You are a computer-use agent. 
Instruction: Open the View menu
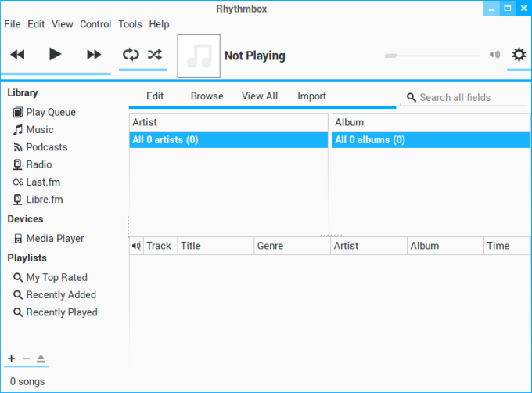coord(63,24)
